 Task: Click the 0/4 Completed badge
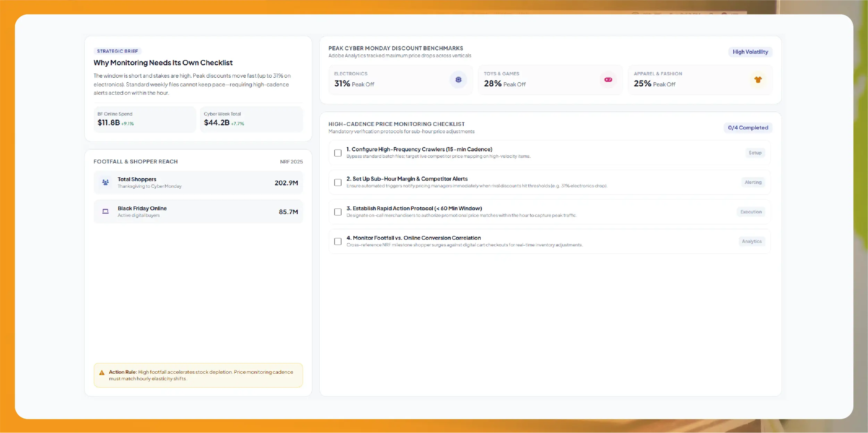(x=748, y=128)
